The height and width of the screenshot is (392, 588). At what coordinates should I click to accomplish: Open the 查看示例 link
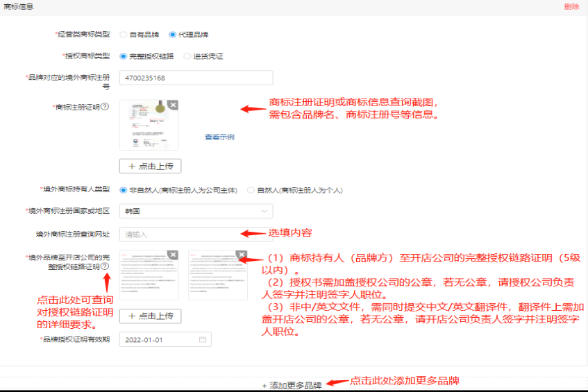point(219,137)
